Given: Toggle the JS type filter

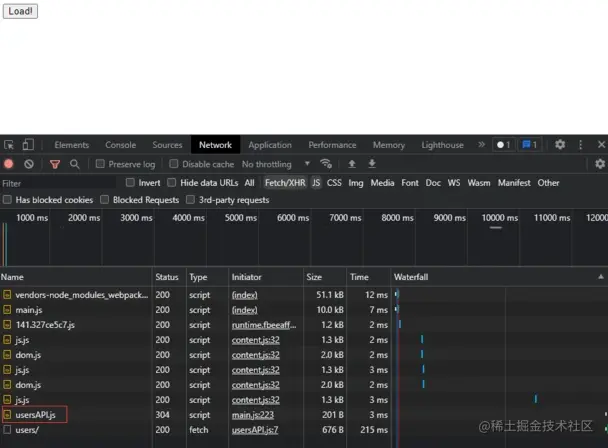Looking at the screenshot, I should coord(316,183).
